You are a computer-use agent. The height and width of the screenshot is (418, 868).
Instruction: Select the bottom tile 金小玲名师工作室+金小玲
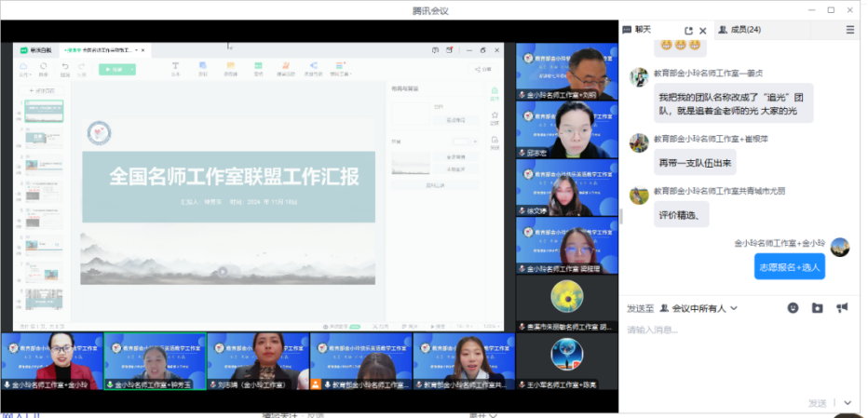[52, 361]
